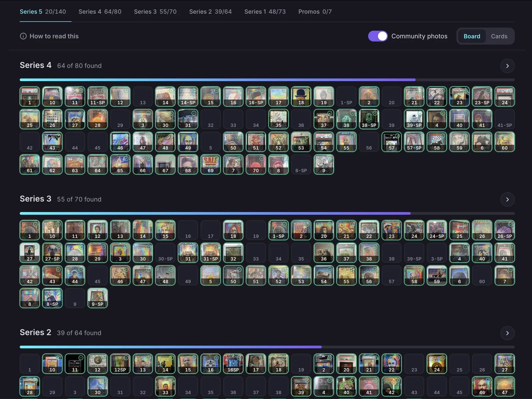The image size is (532, 399).
Task: Open Series 4 card 18 thumbnail
Action: pos(301,96)
